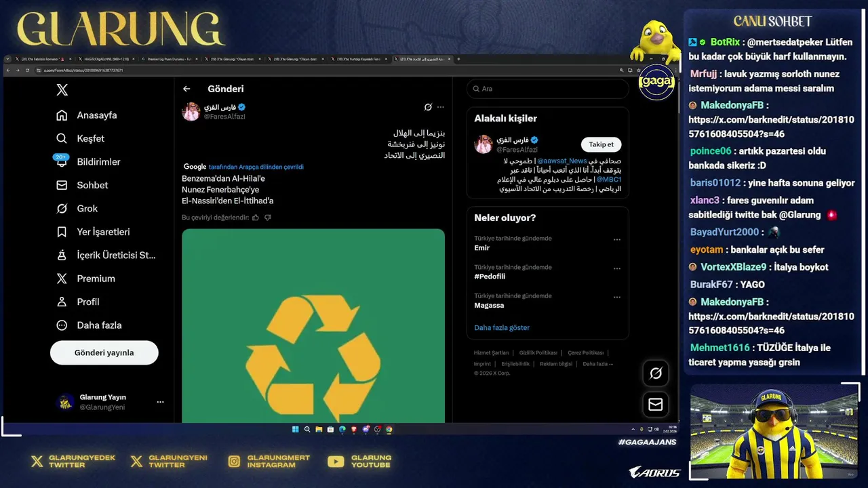
Task: Reload the page in browser
Action: 27,70
